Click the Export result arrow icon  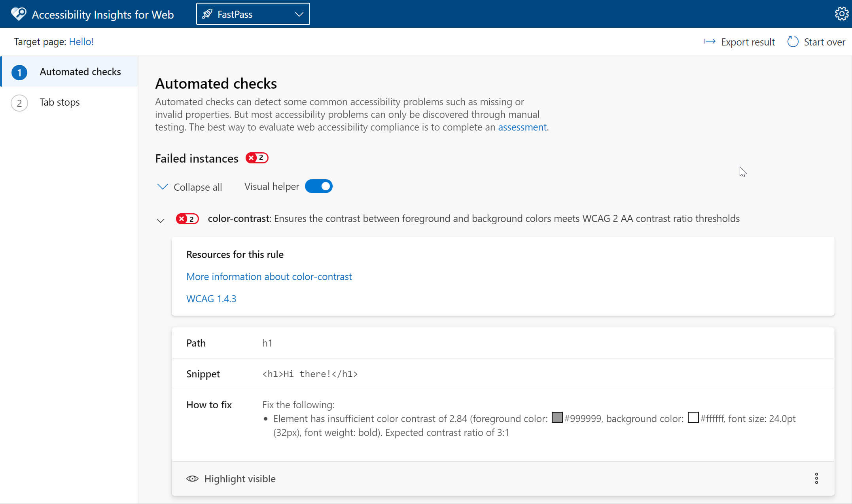coord(710,42)
